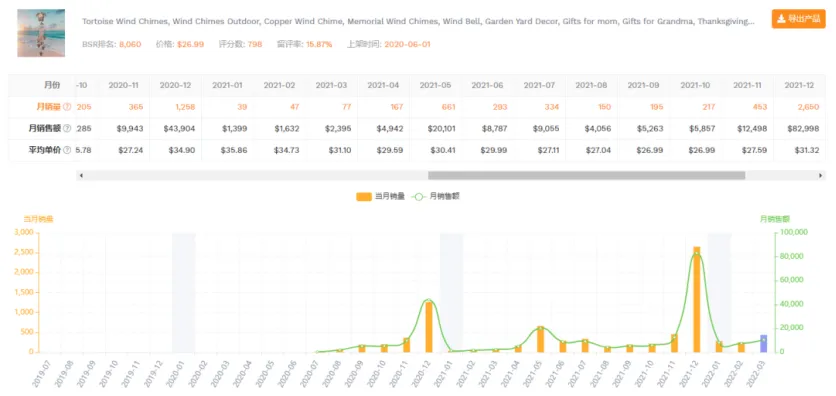Click the price value $26.99 in header
836x396 pixels.
(191, 44)
